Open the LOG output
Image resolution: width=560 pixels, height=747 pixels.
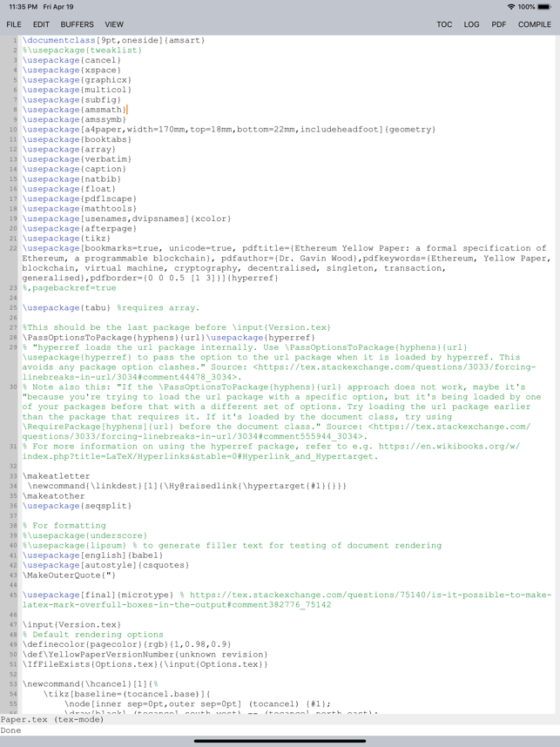tap(471, 24)
